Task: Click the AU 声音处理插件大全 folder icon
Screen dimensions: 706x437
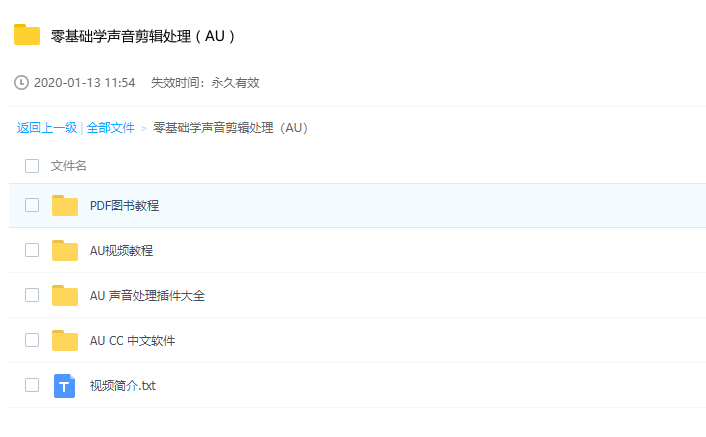Action: [x=65, y=296]
